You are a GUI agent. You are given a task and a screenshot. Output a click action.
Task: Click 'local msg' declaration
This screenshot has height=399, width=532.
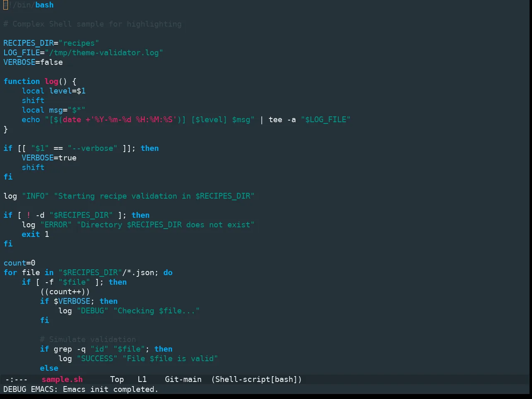tap(42, 110)
